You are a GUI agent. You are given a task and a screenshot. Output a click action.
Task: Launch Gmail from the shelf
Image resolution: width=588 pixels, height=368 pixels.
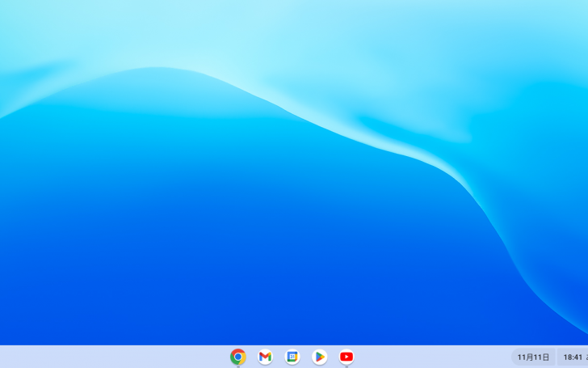coord(265,357)
